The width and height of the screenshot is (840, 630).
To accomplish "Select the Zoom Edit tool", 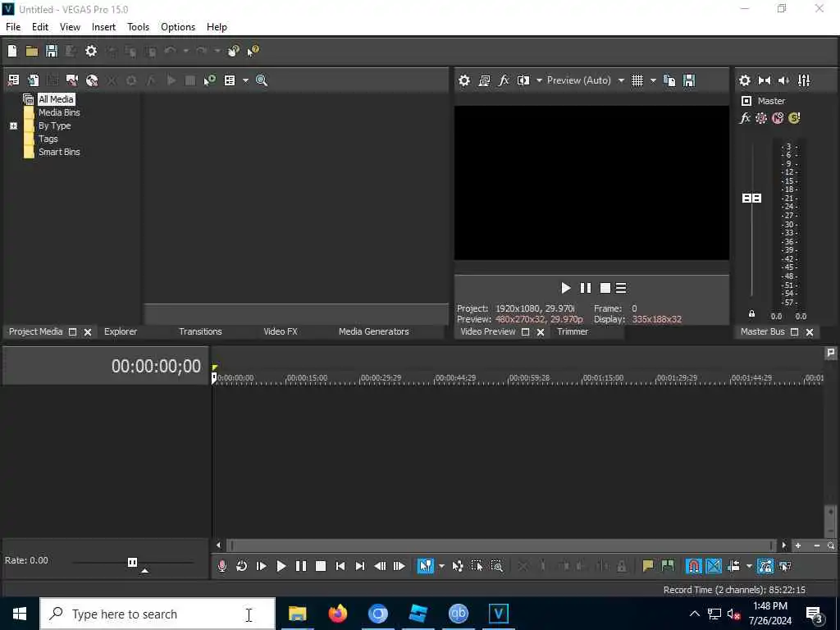I will (496, 566).
